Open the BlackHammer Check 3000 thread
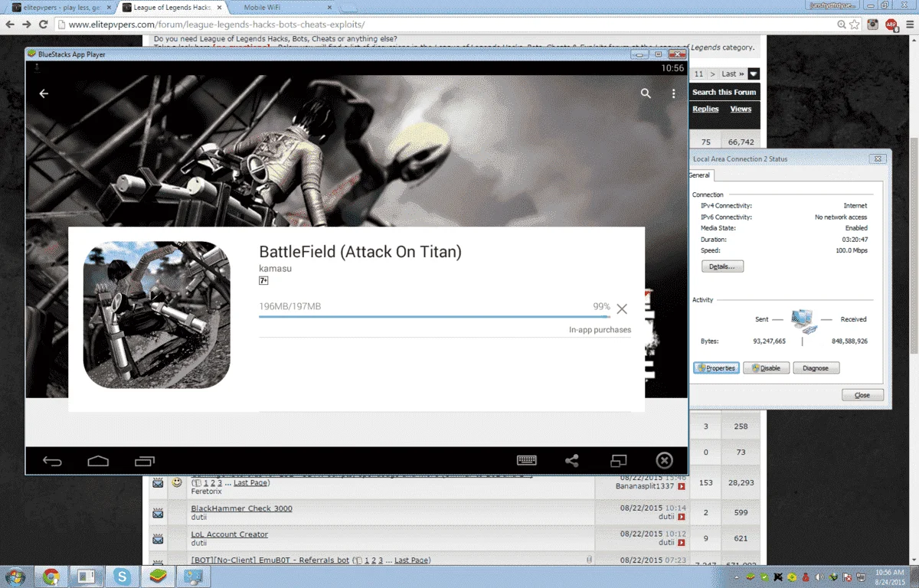Image resolution: width=919 pixels, height=588 pixels. [x=241, y=508]
